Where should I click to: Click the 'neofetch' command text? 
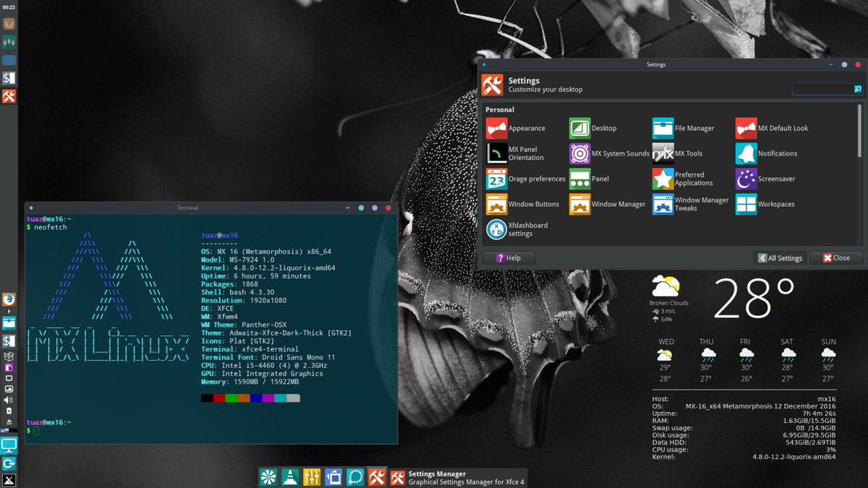pyautogui.click(x=50, y=227)
